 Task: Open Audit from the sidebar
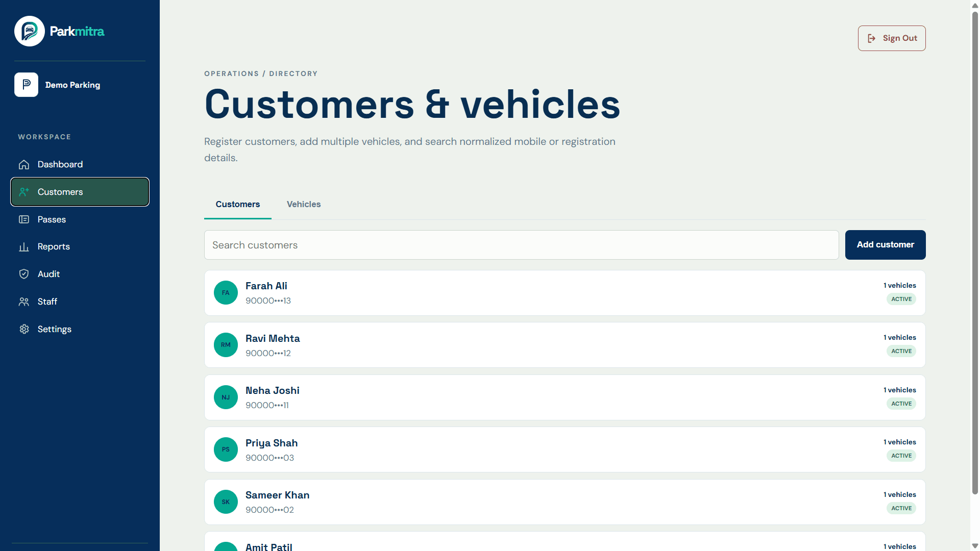[x=80, y=274]
